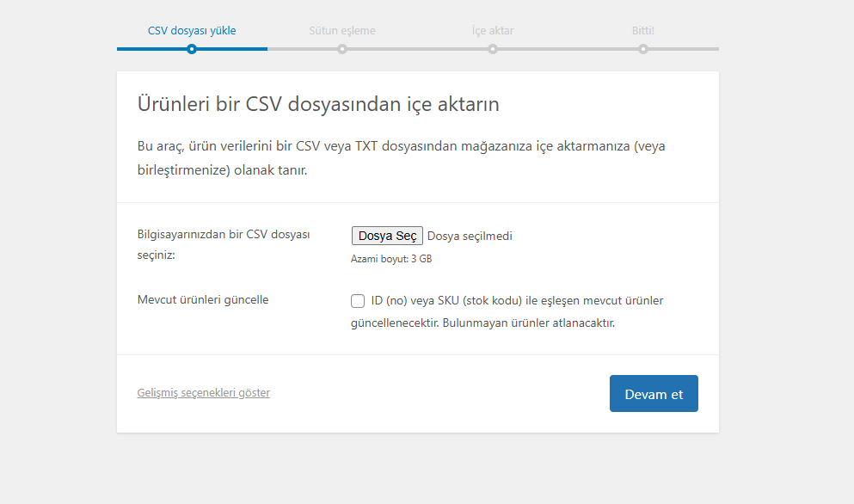Click the "ID (no) veya SKU" checkbox description
This screenshot has width=854, height=504.
click(516, 301)
